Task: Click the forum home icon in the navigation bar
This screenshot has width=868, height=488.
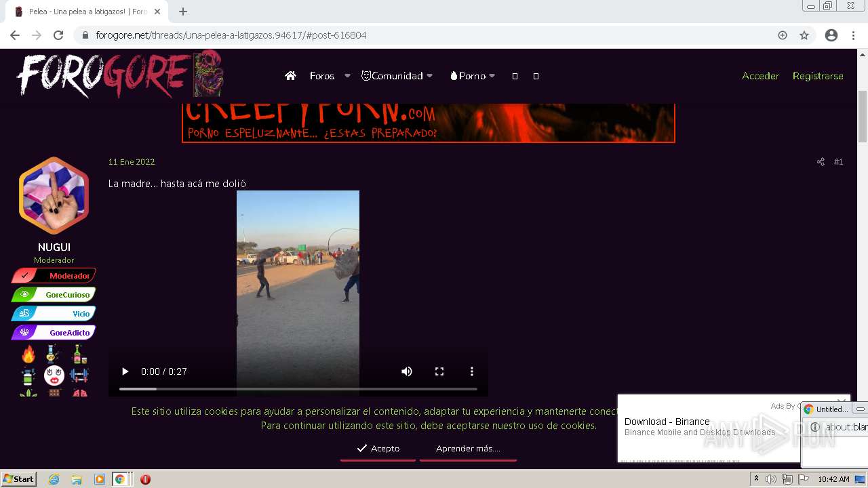Action: pos(290,76)
